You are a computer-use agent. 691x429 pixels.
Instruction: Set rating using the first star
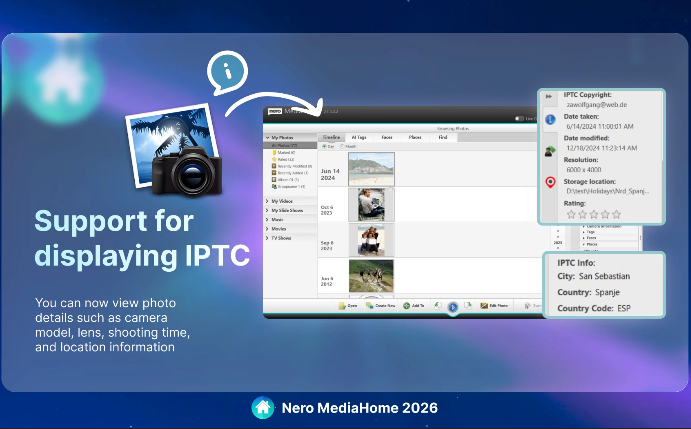572,214
